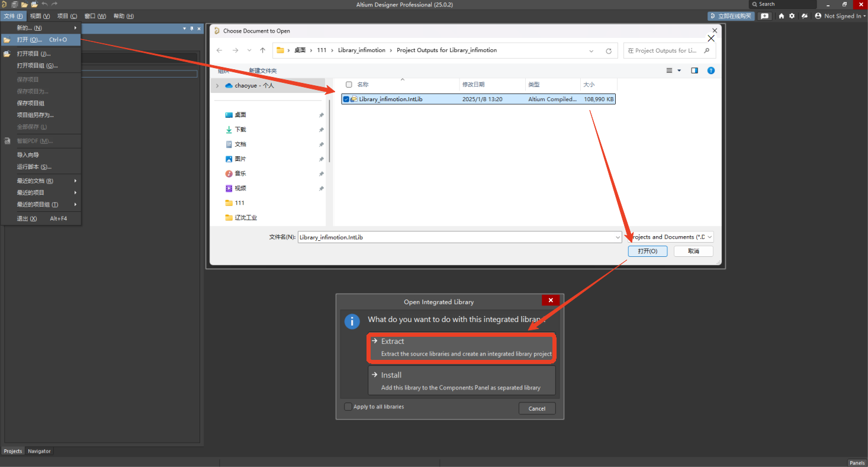Screen dimensions: 868x467
Task: Open the file type filter dropdown
Action: pyautogui.click(x=709, y=237)
